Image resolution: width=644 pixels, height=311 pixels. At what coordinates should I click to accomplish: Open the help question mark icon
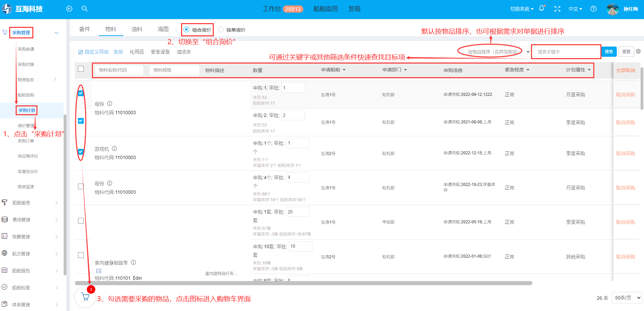[593, 9]
